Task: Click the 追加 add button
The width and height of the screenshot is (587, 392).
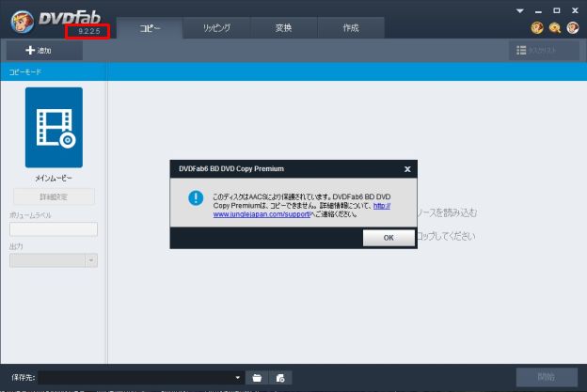Action: pyautogui.click(x=44, y=50)
